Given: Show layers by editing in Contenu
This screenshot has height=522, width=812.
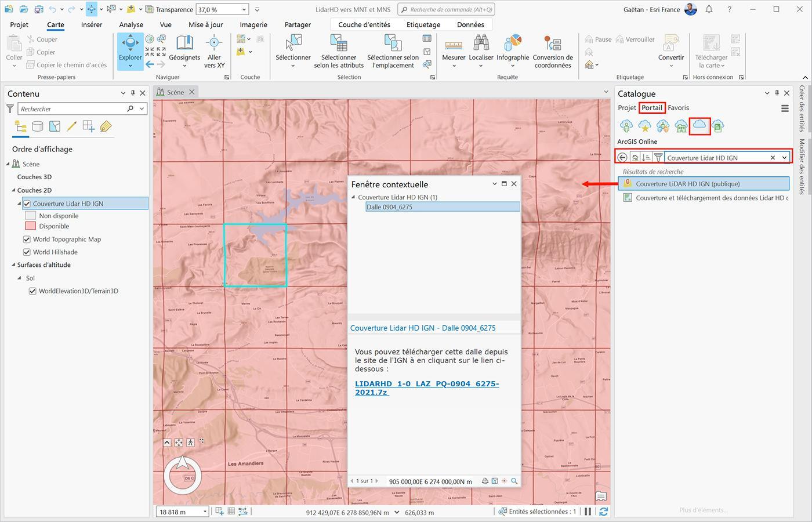Looking at the screenshot, I should click(72, 126).
